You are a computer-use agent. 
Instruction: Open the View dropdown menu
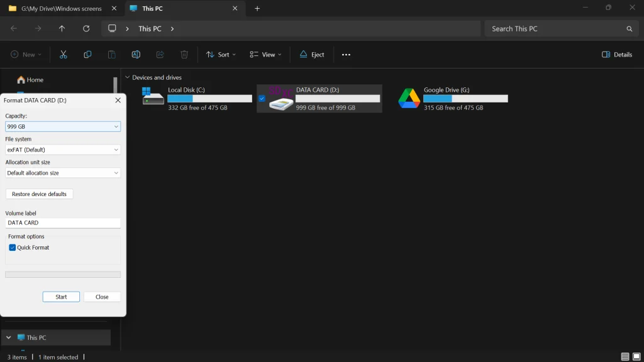click(x=266, y=55)
